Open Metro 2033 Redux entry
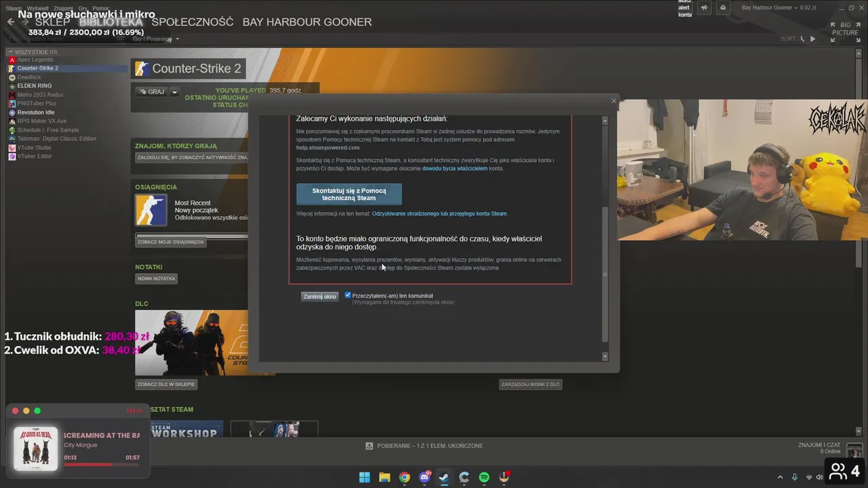Image resolution: width=868 pixels, height=488 pixels. (40, 95)
